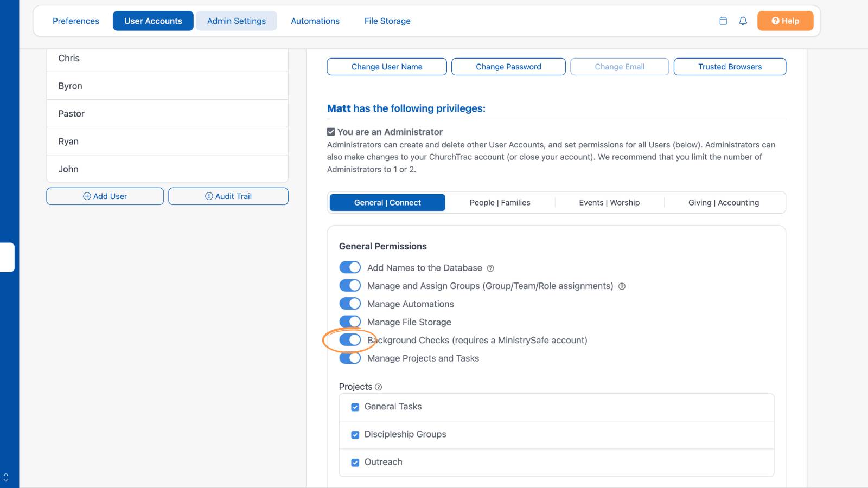Toggle Add Names to the Database permission
Viewport: 868px width, 488px height.
[x=350, y=267]
